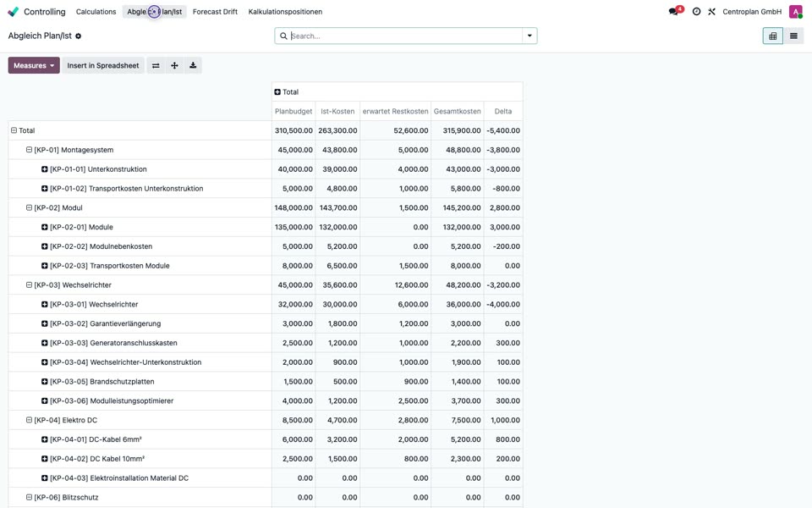Expand [KP-04-02] DC Kabel 10mm² row

pyautogui.click(x=140, y=459)
